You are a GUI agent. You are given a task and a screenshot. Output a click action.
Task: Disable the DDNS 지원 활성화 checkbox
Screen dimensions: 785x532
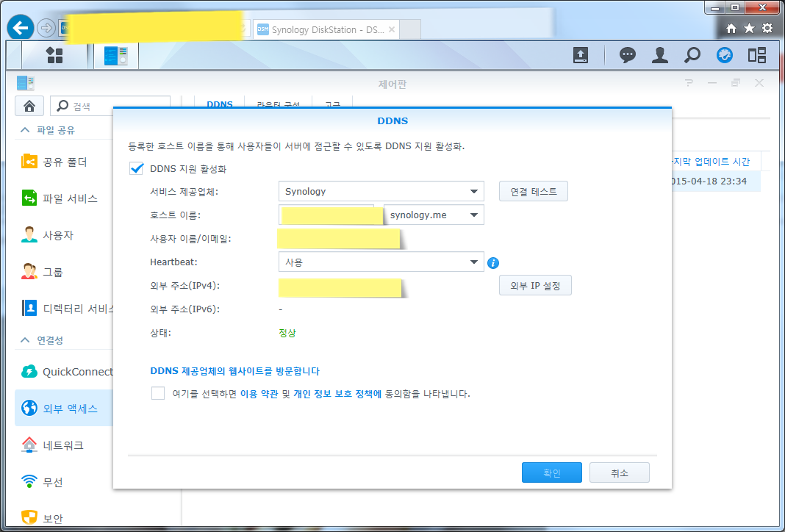point(137,168)
